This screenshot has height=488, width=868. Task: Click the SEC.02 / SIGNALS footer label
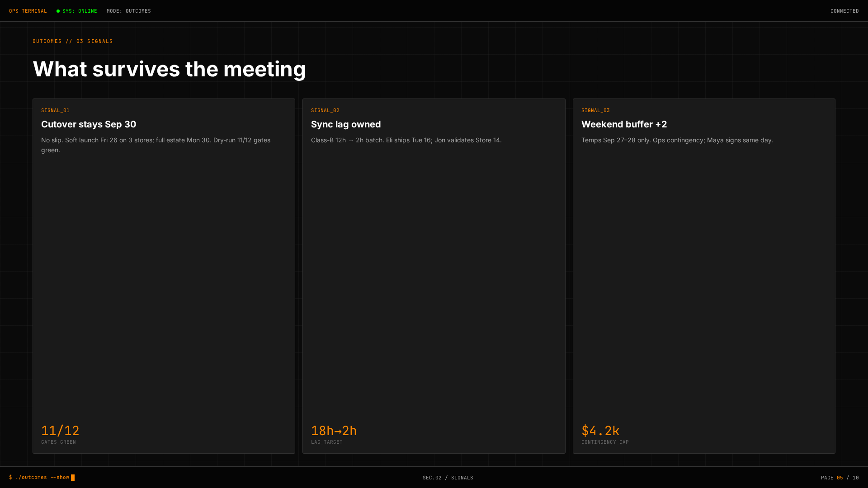coord(448,478)
